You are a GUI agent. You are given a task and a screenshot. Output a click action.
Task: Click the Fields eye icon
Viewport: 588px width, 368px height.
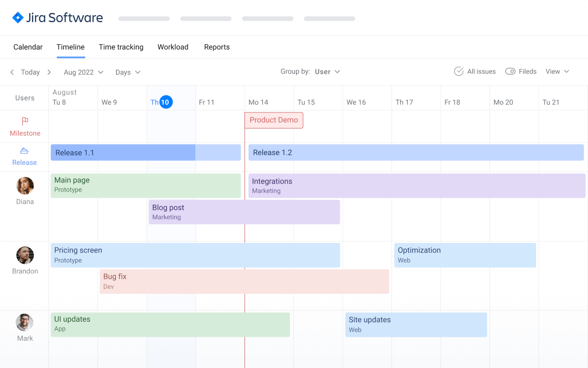(x=510, y=71)
